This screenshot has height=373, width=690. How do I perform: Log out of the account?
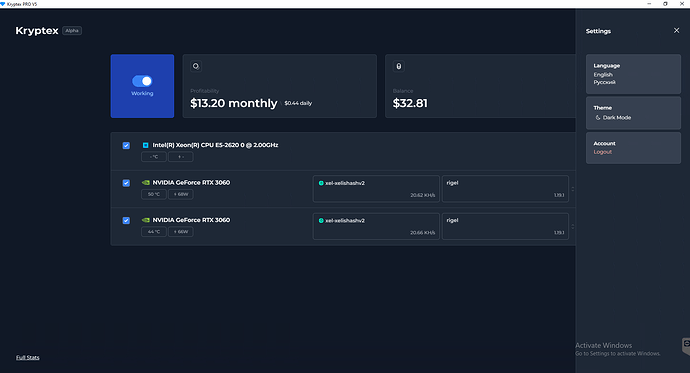(602, 152)
